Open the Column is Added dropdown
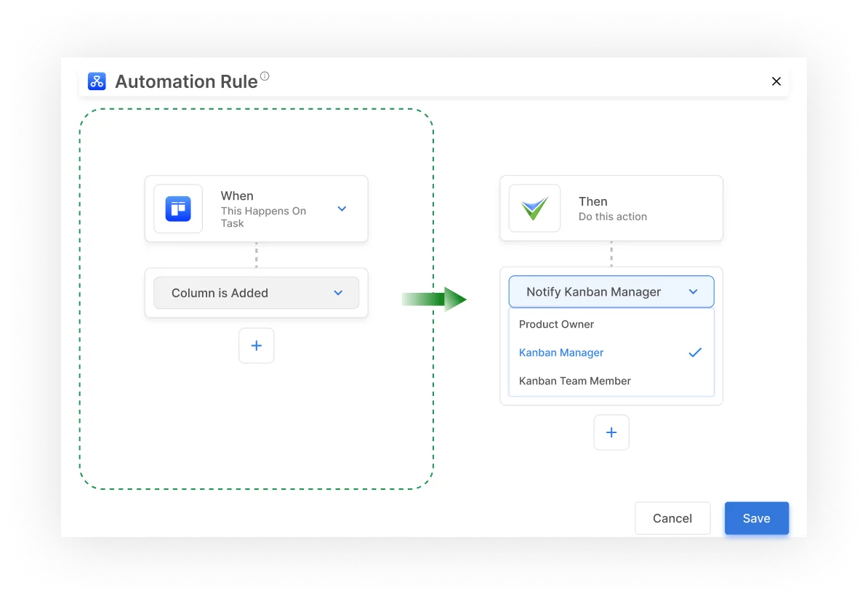The image size is (868, 601). [337, 292]
